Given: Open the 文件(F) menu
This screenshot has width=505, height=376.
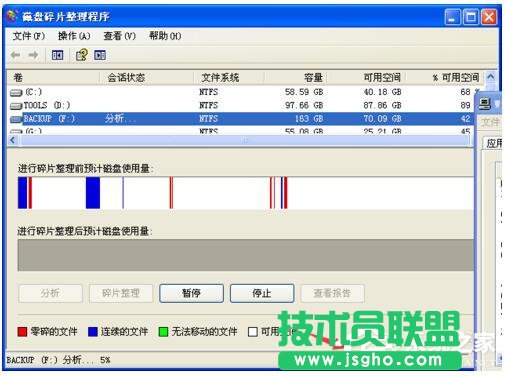Looking at the screenshot, I should pos(29,36).
